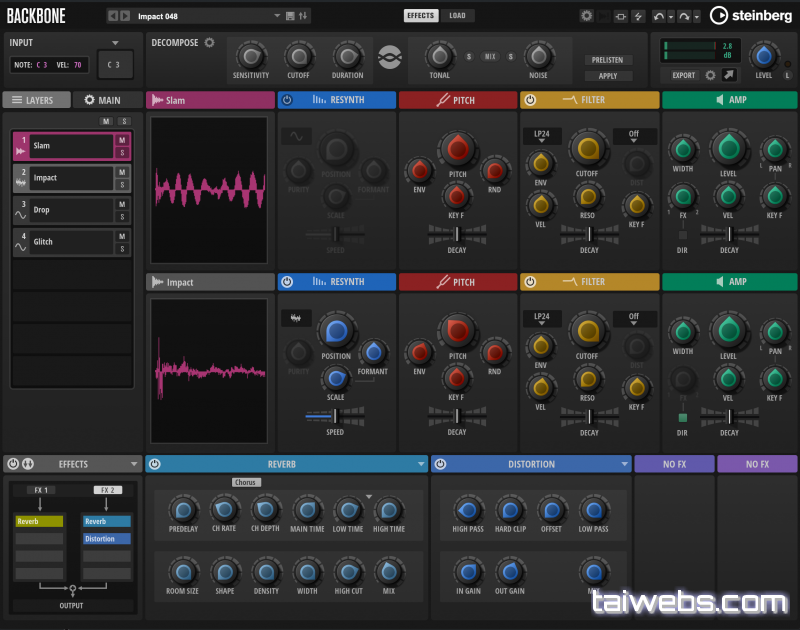
Task: Click the save preset disk icon
Action: coord(290,16)
